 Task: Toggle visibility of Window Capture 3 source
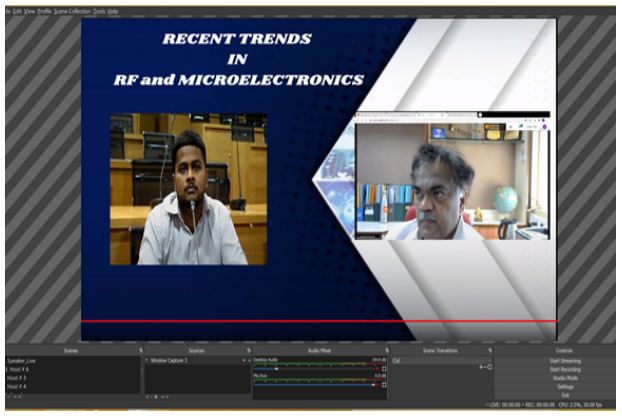[243, 360]
